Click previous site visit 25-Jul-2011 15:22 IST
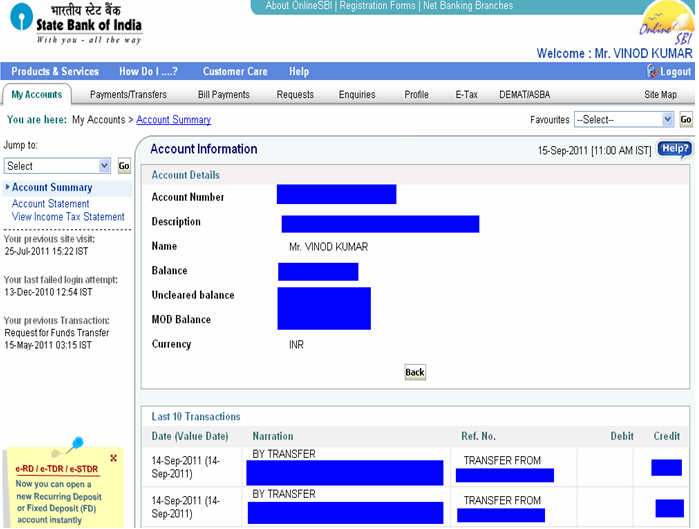This screenshot has width=699, height=529. (46, 251)
